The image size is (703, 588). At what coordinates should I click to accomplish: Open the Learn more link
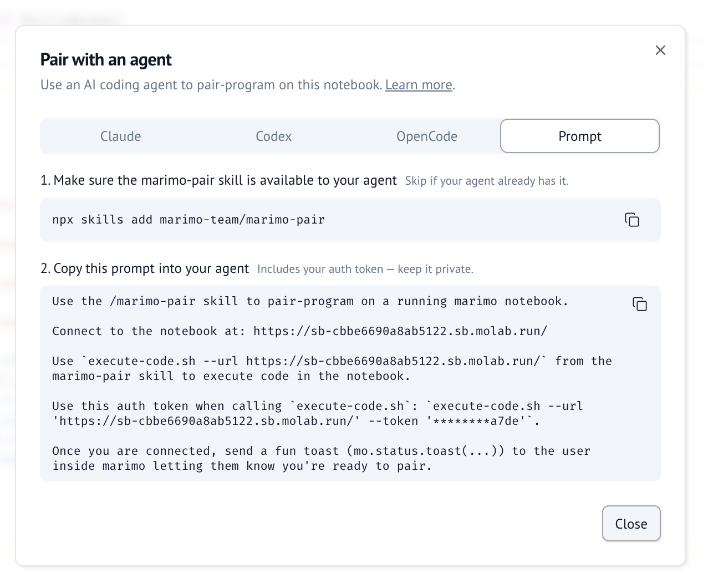click(x=419, y=85)
